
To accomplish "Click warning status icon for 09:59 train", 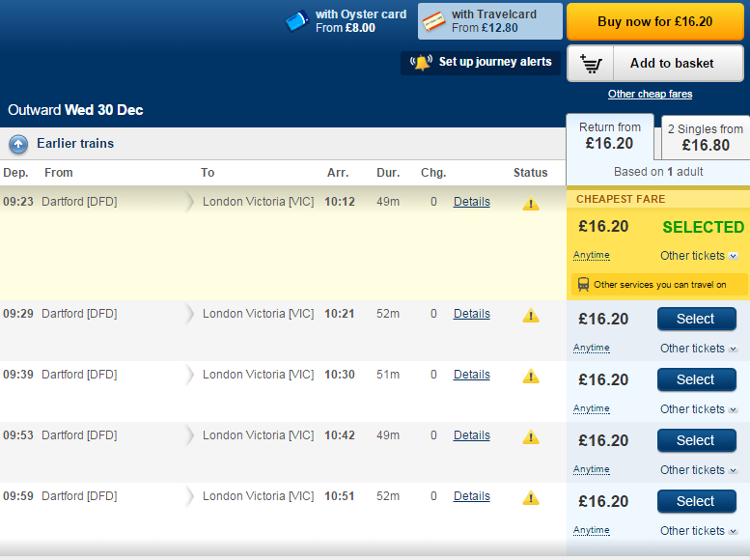I will (x=531, y=497).
